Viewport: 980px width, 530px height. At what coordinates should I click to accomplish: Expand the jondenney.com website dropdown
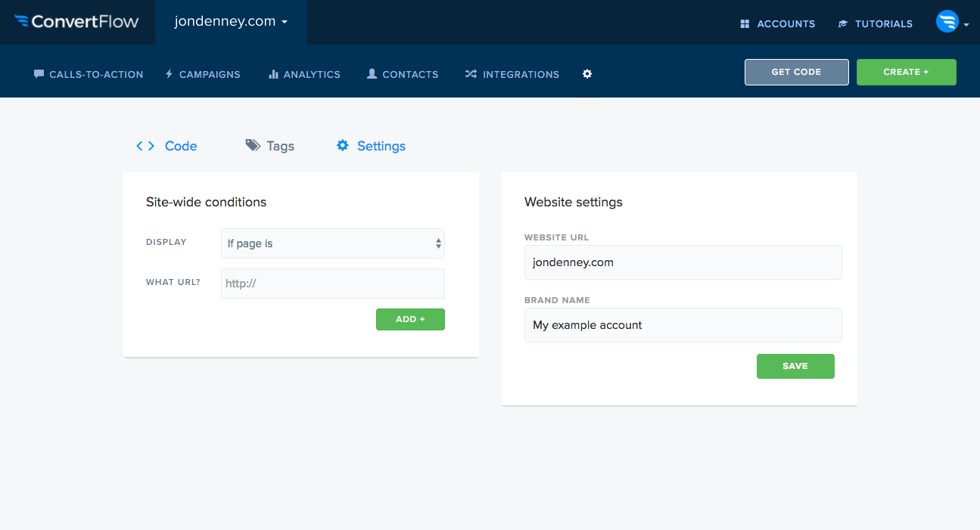tap(231, 22)
